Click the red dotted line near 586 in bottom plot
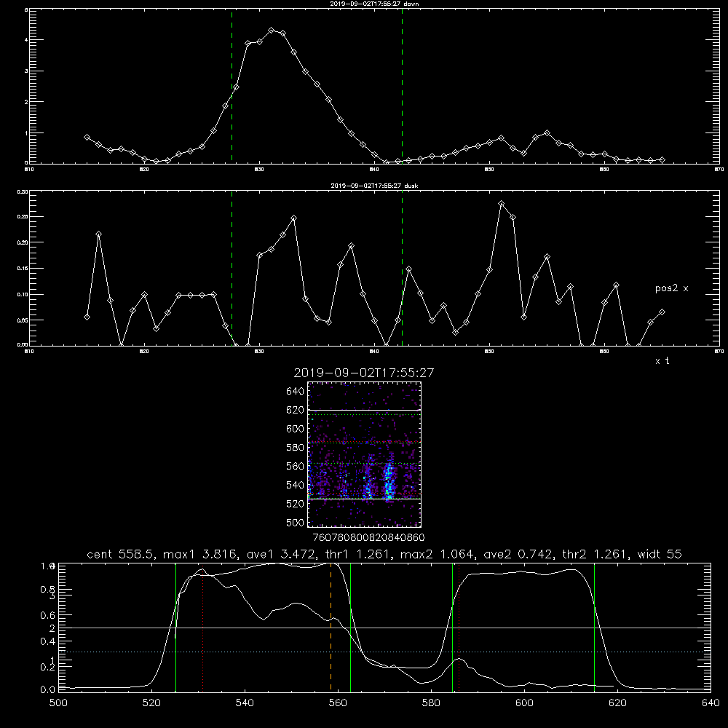 (x=459, y=627)
